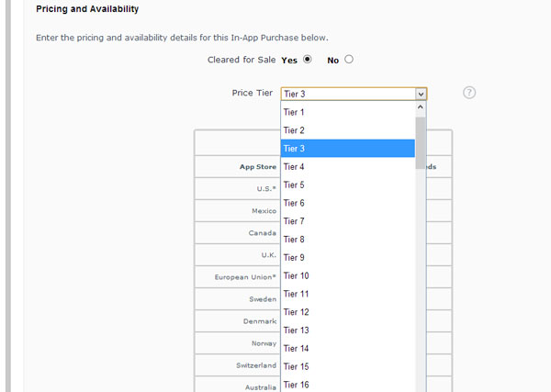551x392 pixels.
Task: Pick Tier 14 price tier
Action: 347,349
